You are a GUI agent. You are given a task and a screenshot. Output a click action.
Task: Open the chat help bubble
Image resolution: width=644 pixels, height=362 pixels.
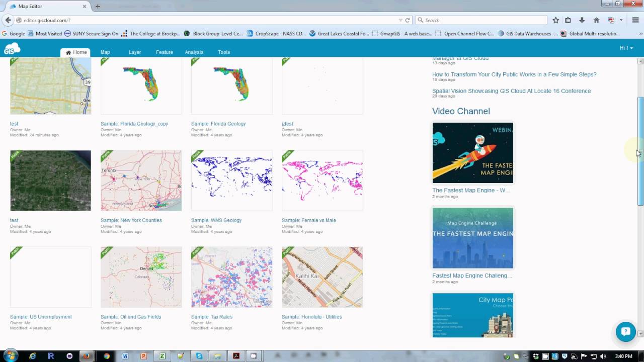click(625, 332)
